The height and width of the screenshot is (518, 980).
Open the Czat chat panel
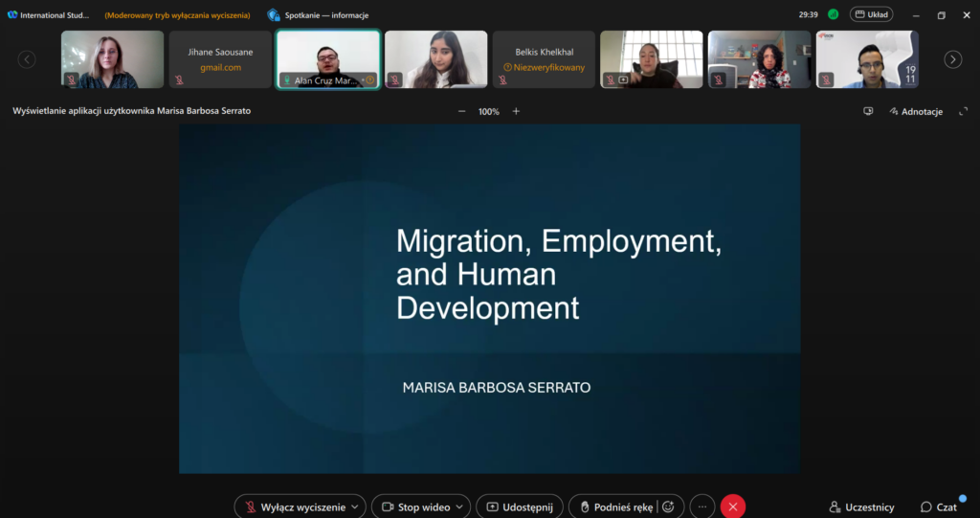pos(939,507)
